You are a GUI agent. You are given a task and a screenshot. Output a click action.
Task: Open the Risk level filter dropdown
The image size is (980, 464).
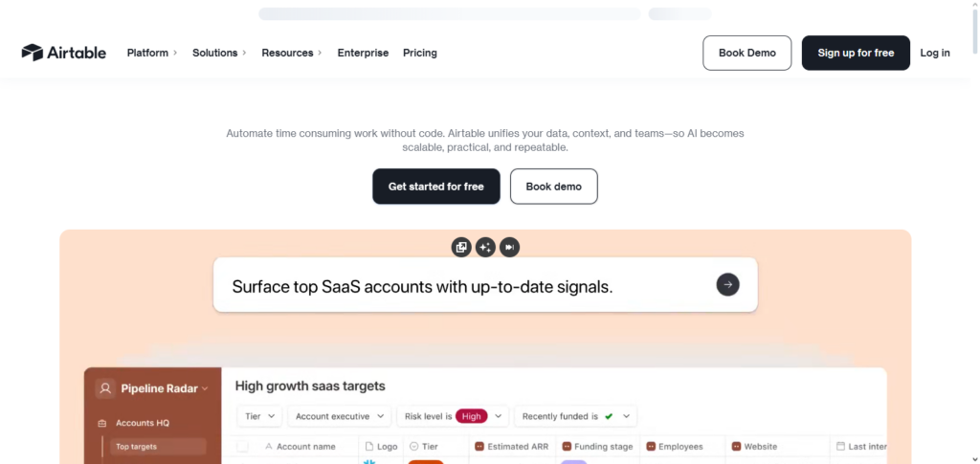coord(498,416)
